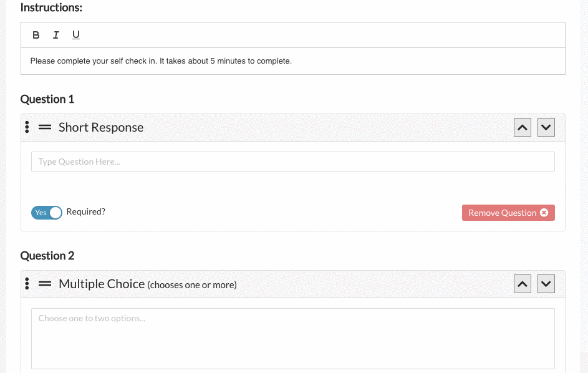Disable the Required toggle on Question 1
Image resolution: width=588 pixels, height=373 pixels.
[47, 212]
